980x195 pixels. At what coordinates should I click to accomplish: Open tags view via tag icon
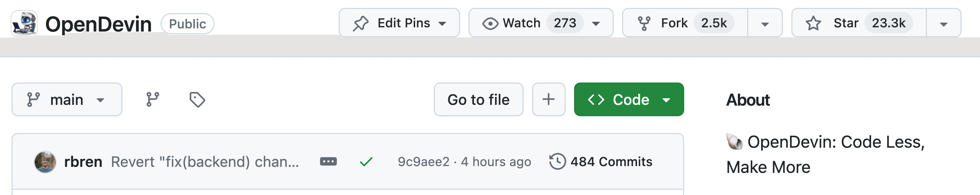tap(197, 99)
